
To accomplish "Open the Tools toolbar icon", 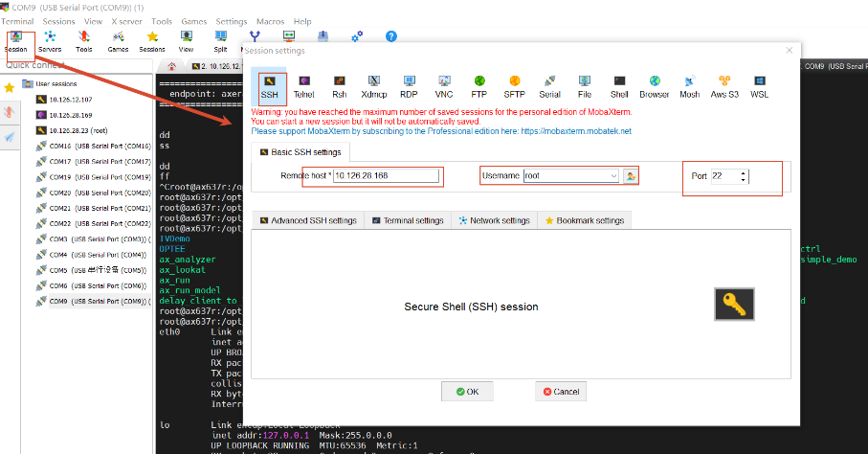I will [x=84, y=42].
